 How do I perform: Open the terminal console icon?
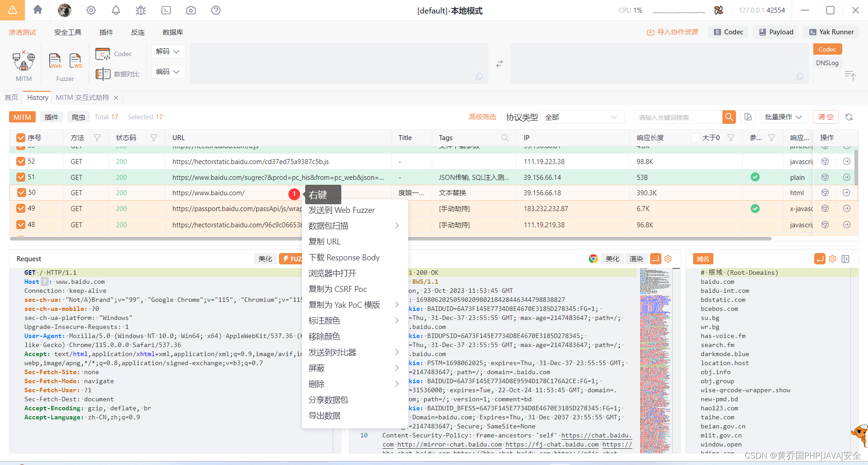coord(166,10)
